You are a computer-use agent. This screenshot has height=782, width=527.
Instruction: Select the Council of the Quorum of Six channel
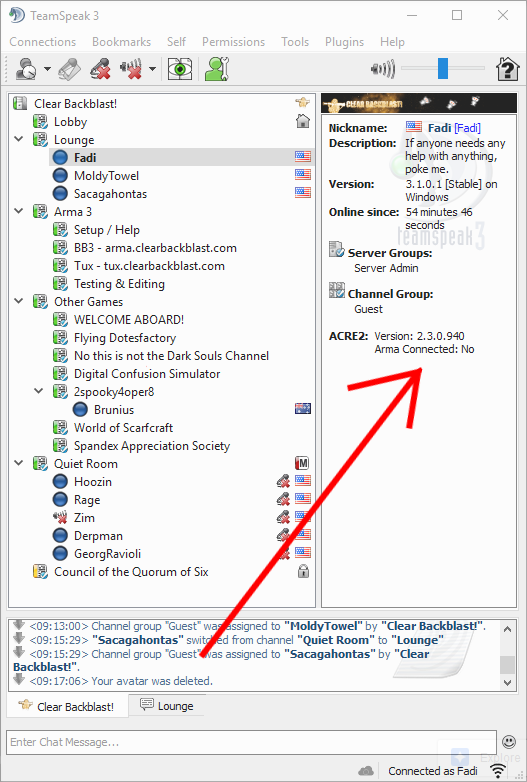pos(131,572)
